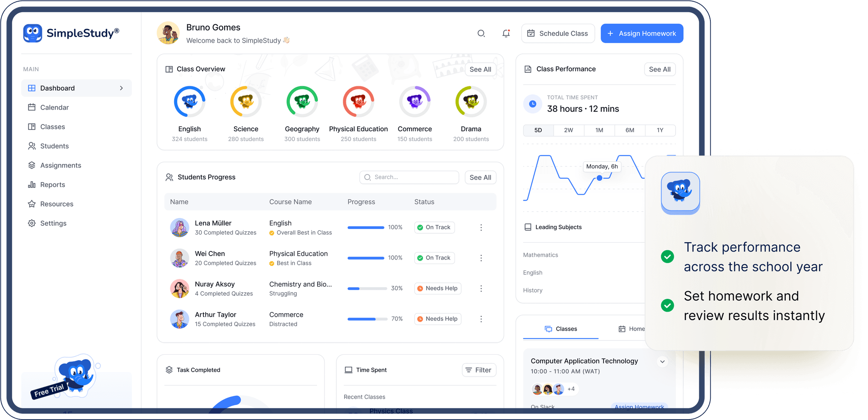Open more options for Nuray Aksoy row
Image resolution: width=868 pixels, height=420 pixels.
tap(481, 289)
